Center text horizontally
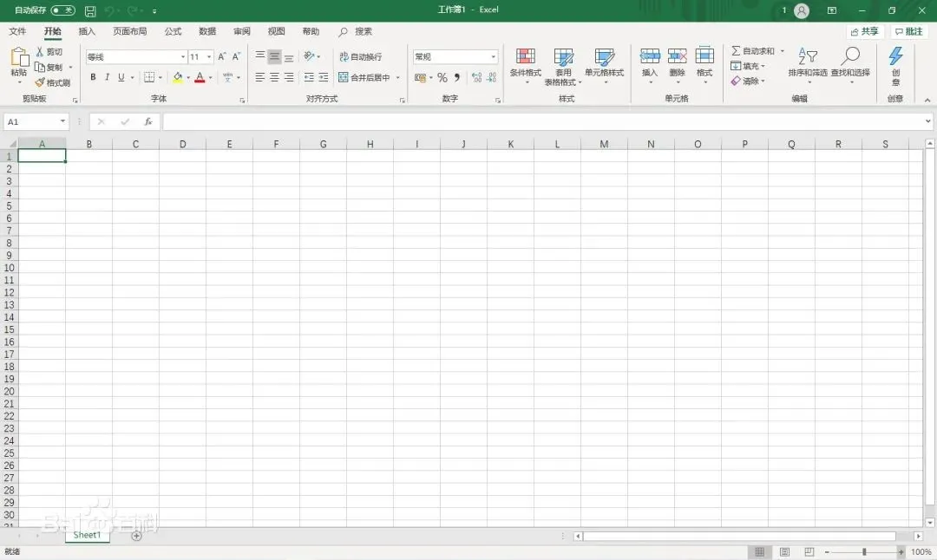Viewport: 937px width, 560px height. tap(274, 77)
